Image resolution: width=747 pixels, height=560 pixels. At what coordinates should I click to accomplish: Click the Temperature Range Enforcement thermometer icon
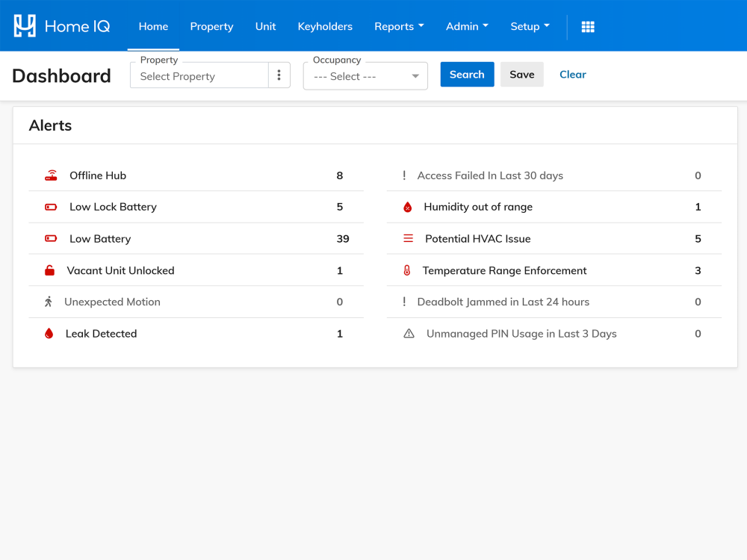pyautogui.click(x=407, y=270)
